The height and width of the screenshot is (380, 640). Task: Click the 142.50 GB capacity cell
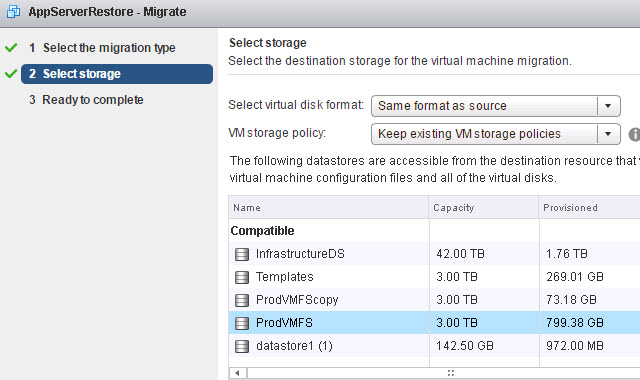pyautogui.click(x=465, y=346)
